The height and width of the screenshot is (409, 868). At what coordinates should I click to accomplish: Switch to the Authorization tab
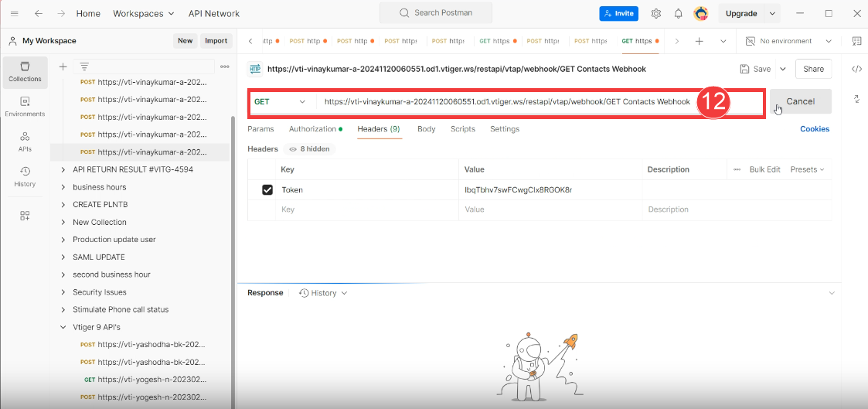(x=315, y=129)
